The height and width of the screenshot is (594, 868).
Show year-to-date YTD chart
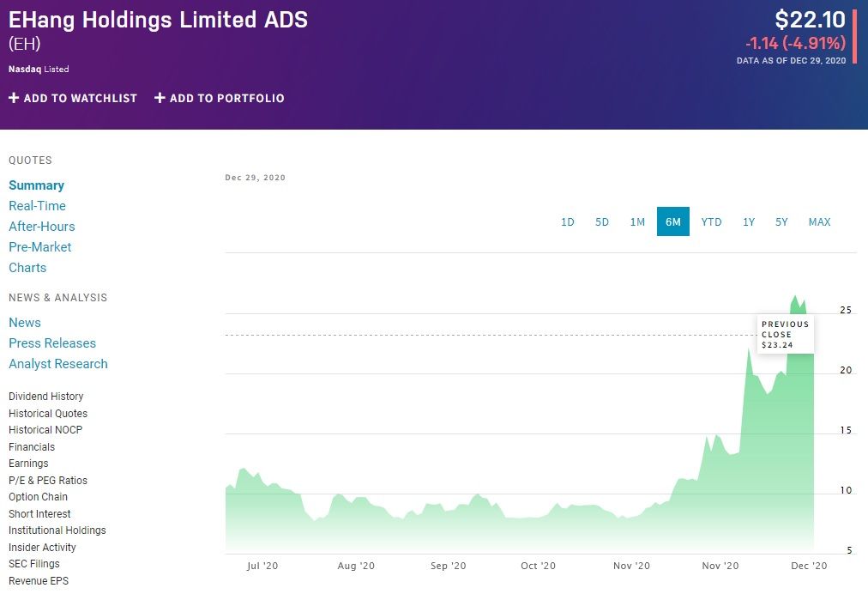pos(711,221)
